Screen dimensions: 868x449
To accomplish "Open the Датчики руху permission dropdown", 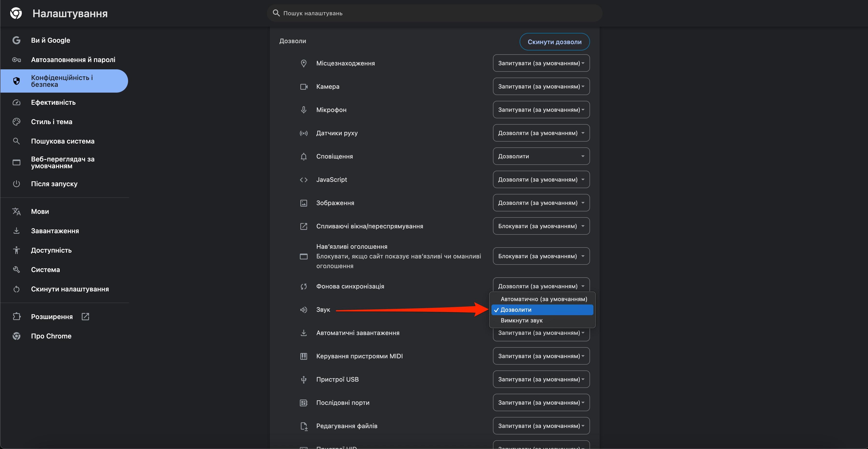I will pos(541,133).
